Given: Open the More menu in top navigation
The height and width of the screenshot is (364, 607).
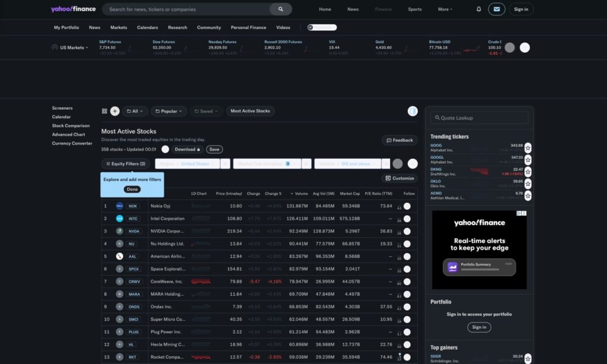Looking at the screenshot, I should pyautogui.click(x=445, y=9).
